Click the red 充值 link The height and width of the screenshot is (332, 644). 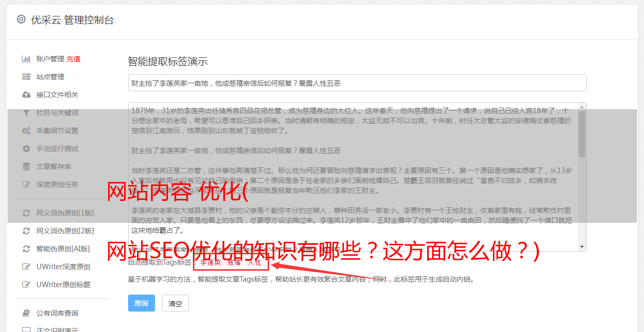(x=73, y=59)
